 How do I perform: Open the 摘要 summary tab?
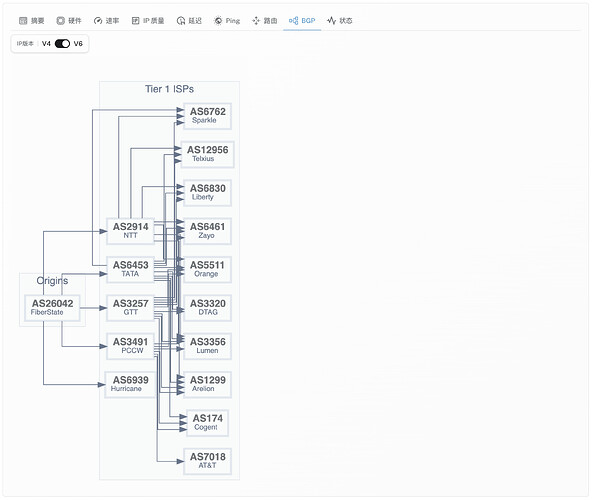point(32,21)
